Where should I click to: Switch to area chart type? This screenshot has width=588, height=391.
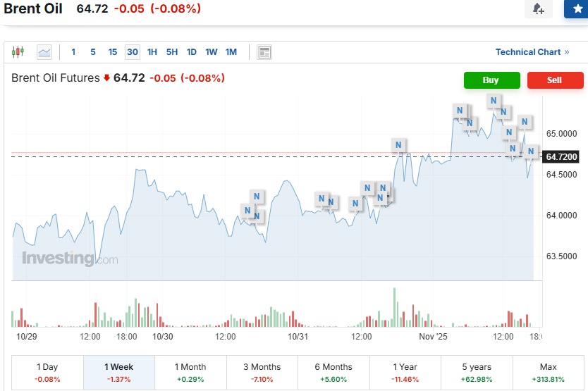coord(44,52)
